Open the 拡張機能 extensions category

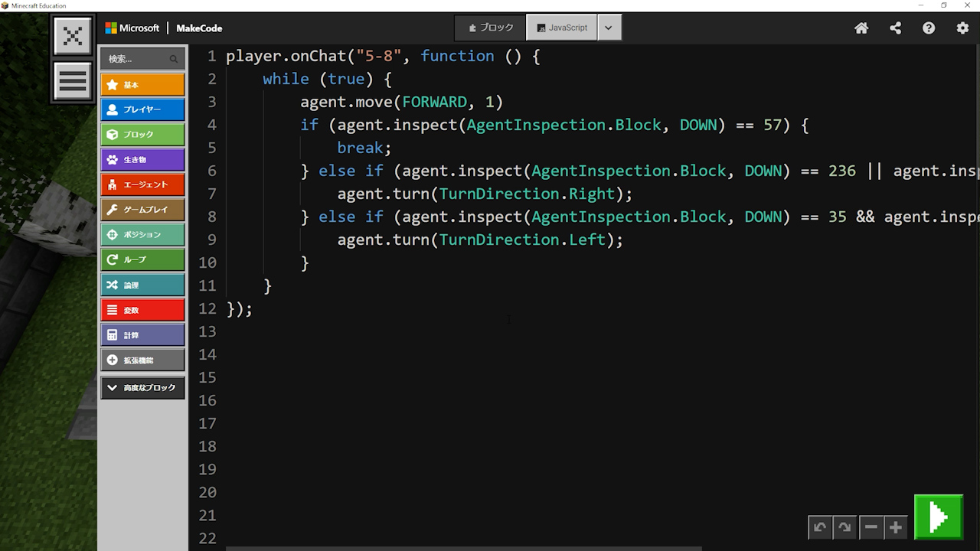(x=142, y=360)
